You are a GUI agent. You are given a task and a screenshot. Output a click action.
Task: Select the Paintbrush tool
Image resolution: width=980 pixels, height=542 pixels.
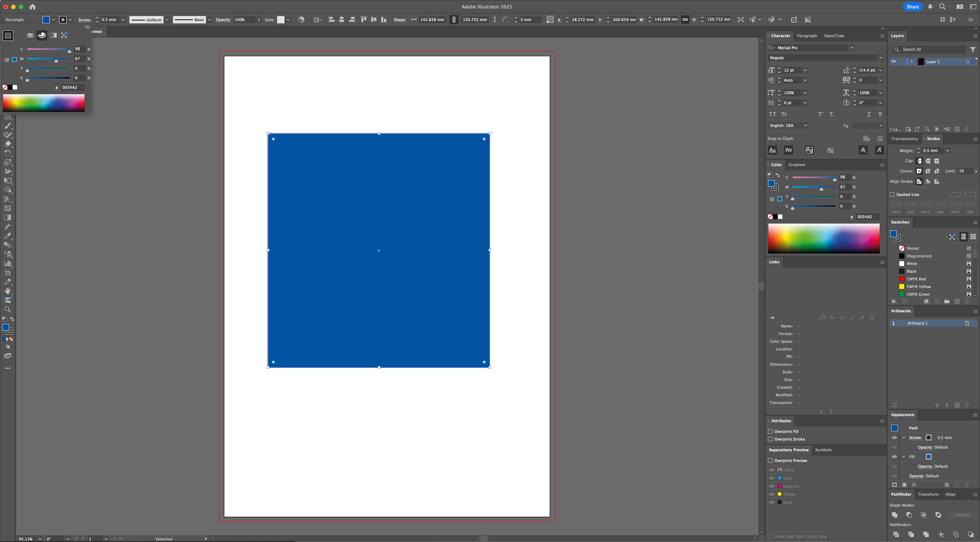click(8, 126)
